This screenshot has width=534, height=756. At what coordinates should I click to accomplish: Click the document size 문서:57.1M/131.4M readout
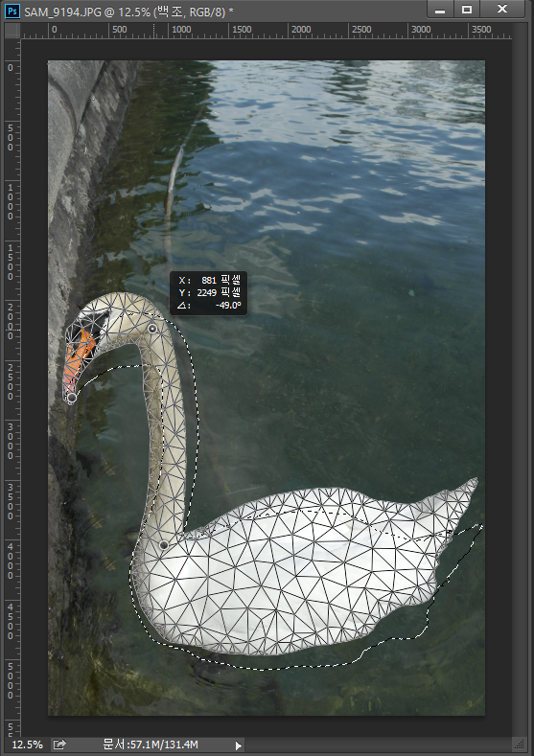coord(151,745)
